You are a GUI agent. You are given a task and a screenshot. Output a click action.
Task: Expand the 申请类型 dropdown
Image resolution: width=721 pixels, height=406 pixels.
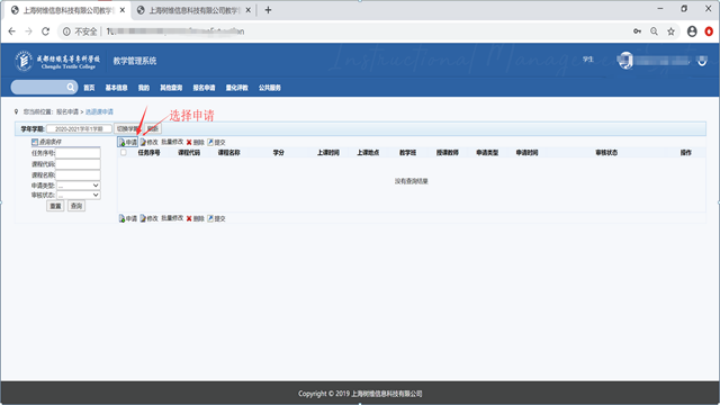[x=78, y=185]
